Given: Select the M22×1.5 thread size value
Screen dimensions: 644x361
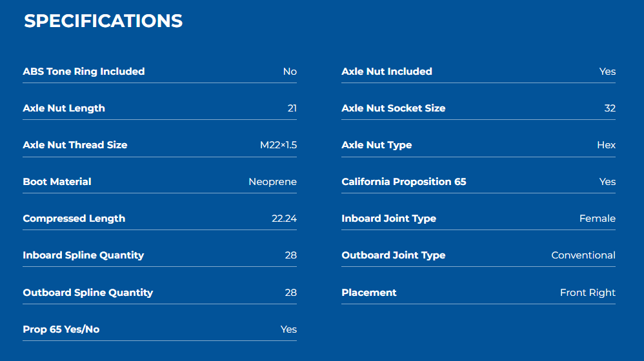Looking at the screenshot, I should [x=278, y=145].
